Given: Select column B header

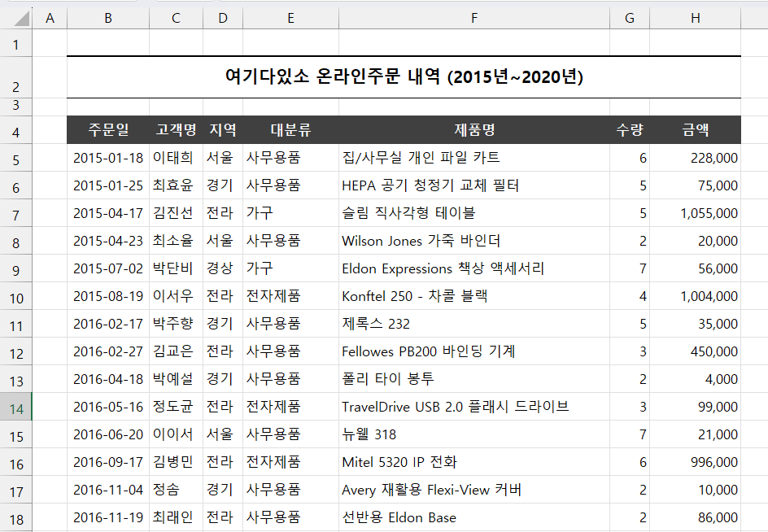Looking at the screenshot, I should click(x=108, y=18).
